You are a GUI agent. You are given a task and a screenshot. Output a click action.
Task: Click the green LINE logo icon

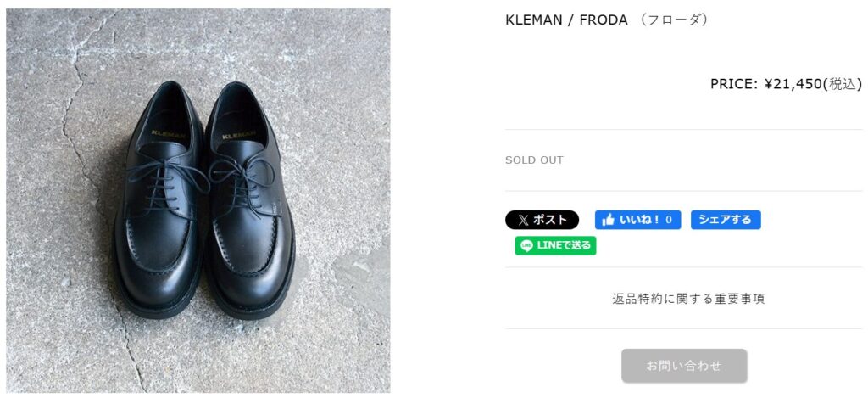pyautogui.click(x=527, y=246)
